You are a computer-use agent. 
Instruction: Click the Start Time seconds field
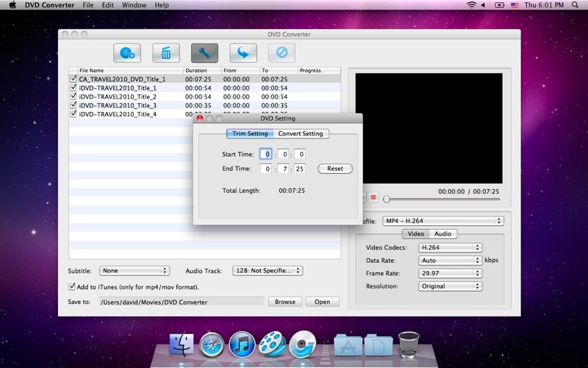(300, 154)
